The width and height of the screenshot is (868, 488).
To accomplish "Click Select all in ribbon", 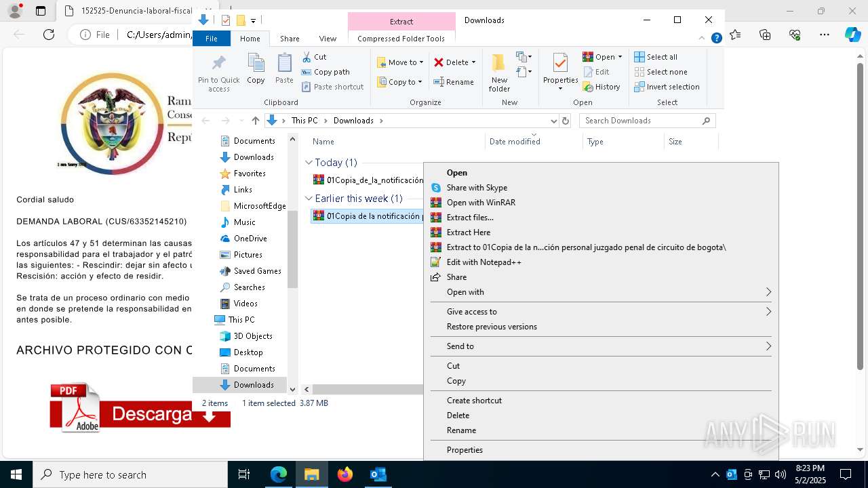I will 656,57.
